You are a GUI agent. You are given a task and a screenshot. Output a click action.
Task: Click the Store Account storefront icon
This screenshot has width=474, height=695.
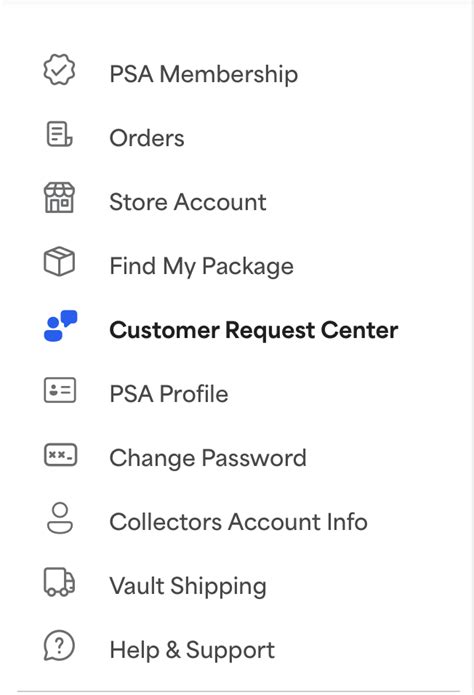point(59,198)
